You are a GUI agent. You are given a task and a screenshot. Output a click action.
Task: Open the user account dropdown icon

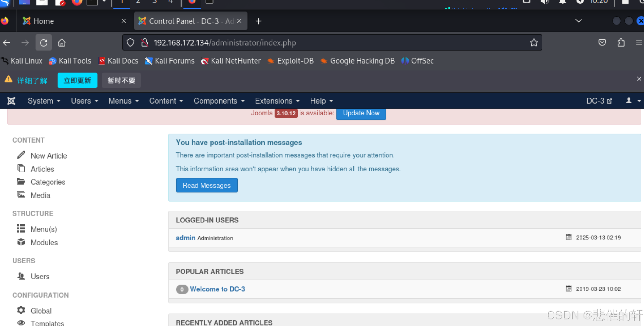click(x=633, y=101)
